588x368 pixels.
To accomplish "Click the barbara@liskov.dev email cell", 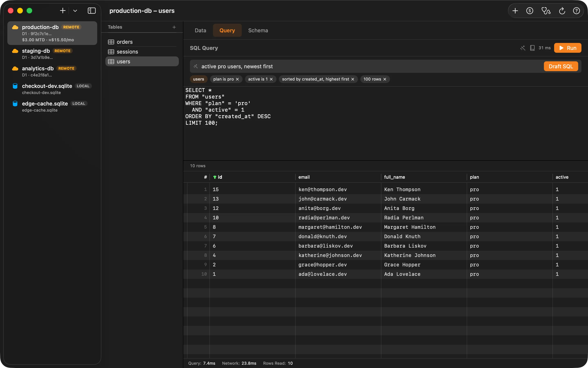I will [x=338, y=246].
